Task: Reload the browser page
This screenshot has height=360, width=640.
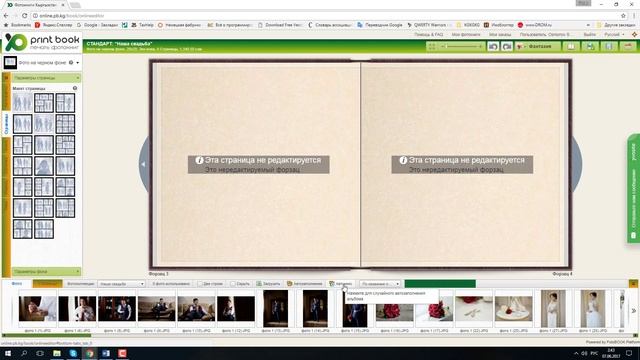Action: pyautogui.click(x=24, y=16)
